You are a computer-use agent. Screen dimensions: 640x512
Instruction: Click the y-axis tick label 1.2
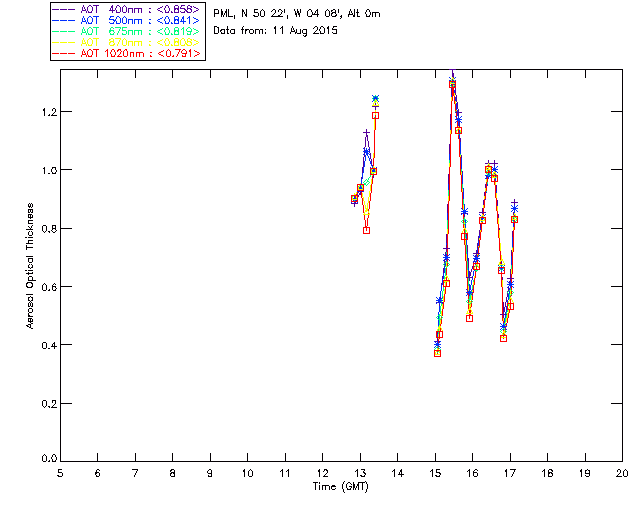[49, 111]
